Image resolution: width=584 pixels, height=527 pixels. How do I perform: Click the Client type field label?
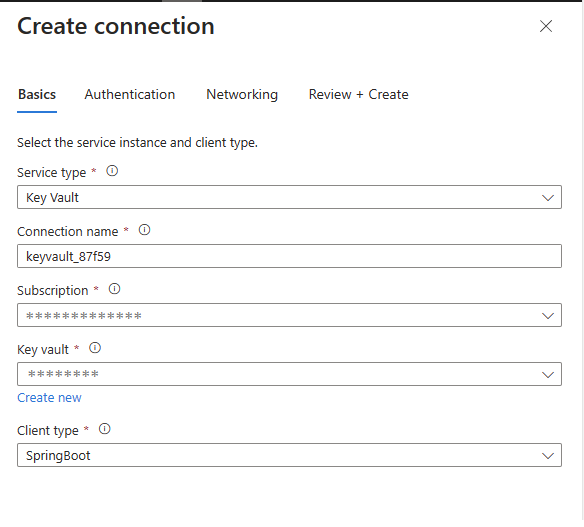(x=48, y=431)
